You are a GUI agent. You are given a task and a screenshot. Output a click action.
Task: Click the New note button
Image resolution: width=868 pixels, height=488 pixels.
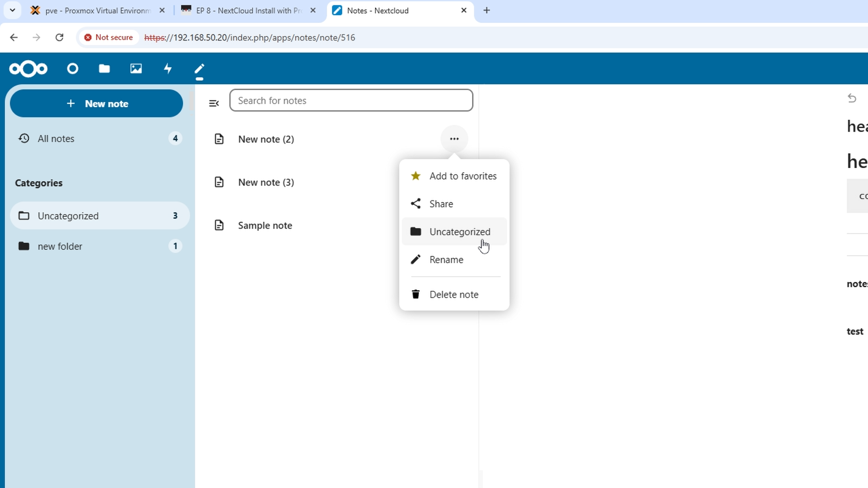[97, 104]
